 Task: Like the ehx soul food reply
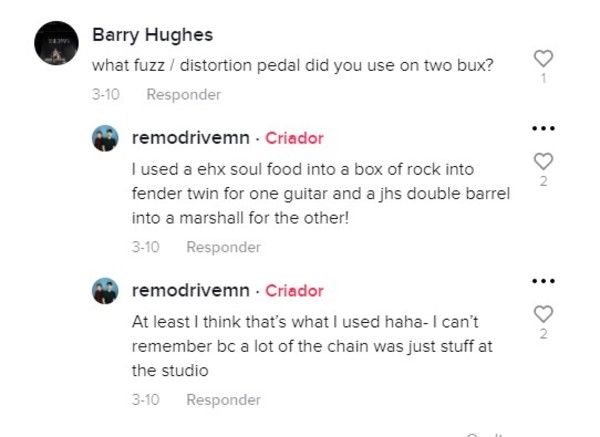pos(543,161)
